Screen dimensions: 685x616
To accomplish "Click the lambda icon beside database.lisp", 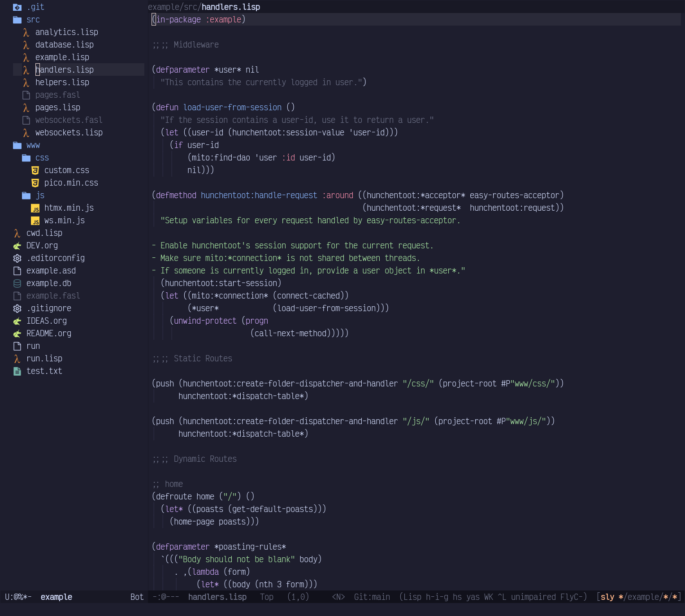I will click(26, 45).
